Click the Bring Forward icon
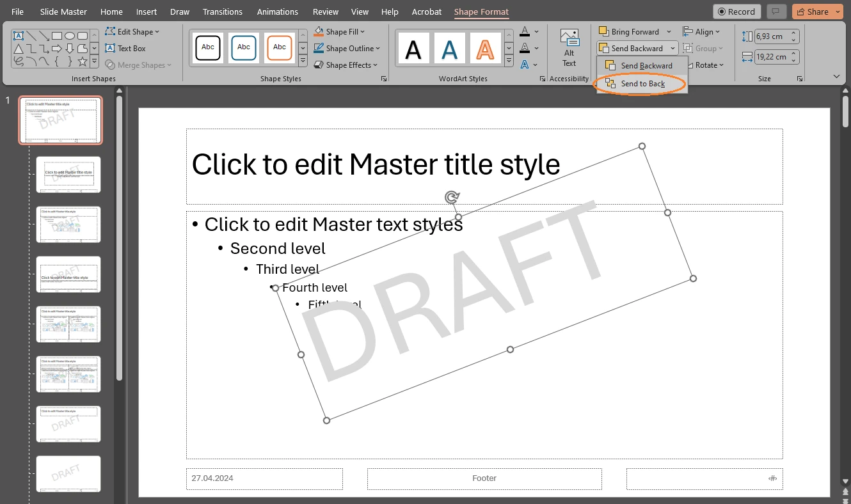The width and height of the screenshot is (851, 504). (x=603, y=31)
